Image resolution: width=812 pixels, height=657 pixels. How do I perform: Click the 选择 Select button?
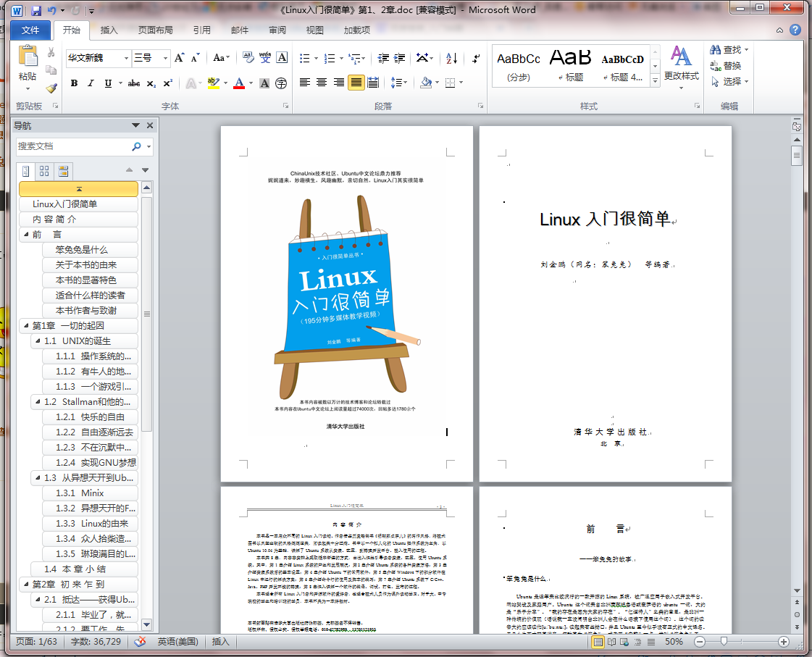tap(730, 82)
